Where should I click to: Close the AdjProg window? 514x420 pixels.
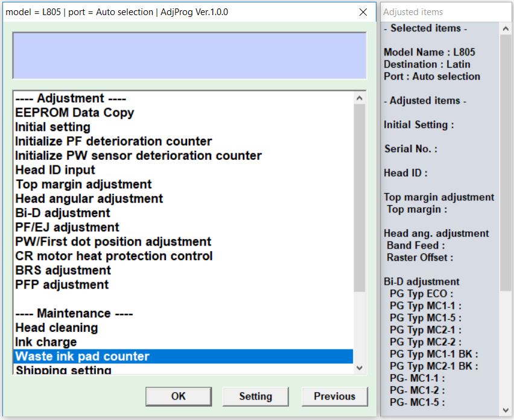363,12
